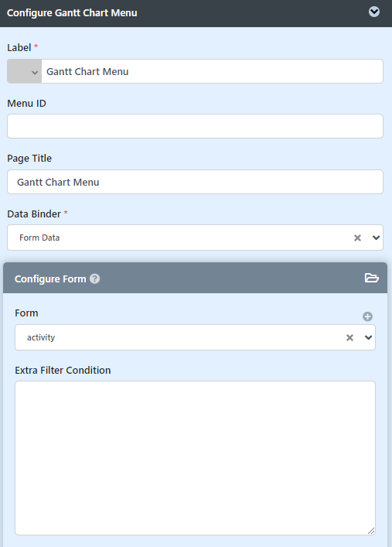
Task: Collapse the Configure Gantt Chart Menu panel chevron
Action: pyautogui.click(x=374, y=12)
